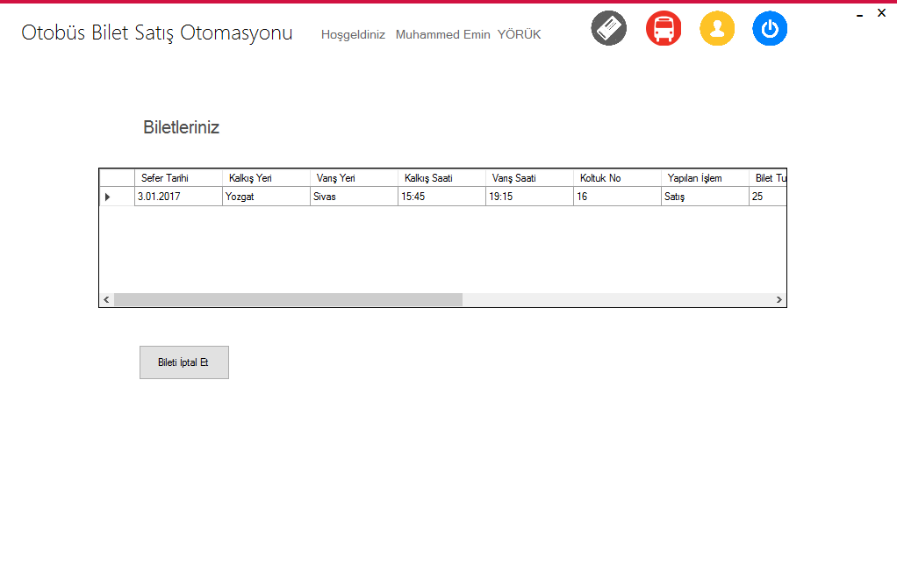Click the red bus icon
This screenshot has height=588, width=897.
click(663, 28)
